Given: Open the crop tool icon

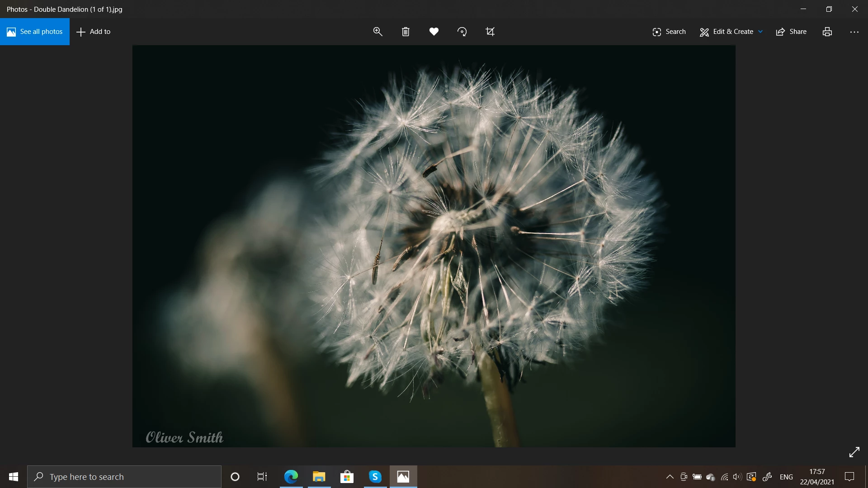Looking at the screenshot, I should [490, 32].
